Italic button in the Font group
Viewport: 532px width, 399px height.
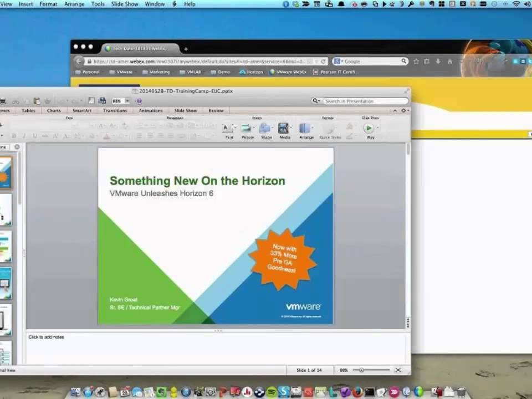pyautogui.click(x=24, y=136)
